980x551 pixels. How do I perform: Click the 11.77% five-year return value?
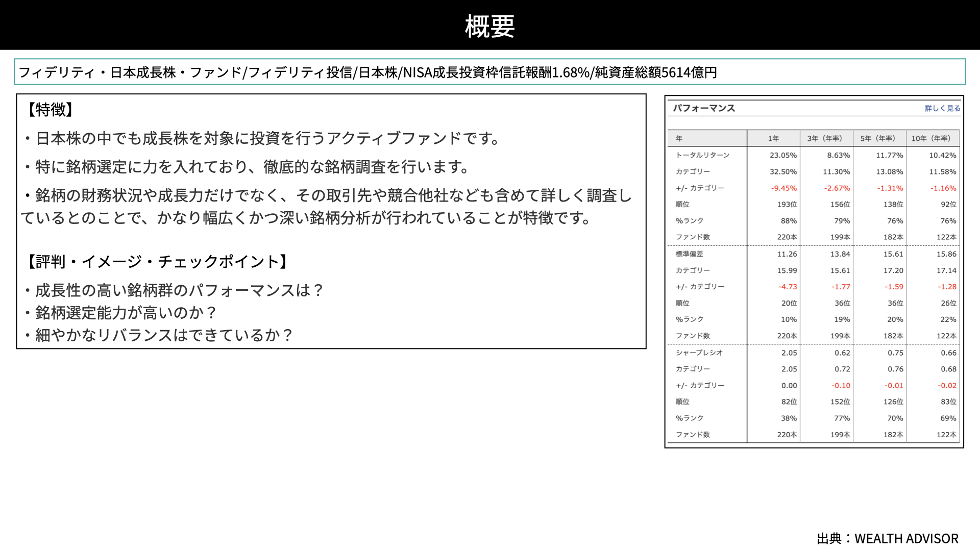[x=890, y=155]
